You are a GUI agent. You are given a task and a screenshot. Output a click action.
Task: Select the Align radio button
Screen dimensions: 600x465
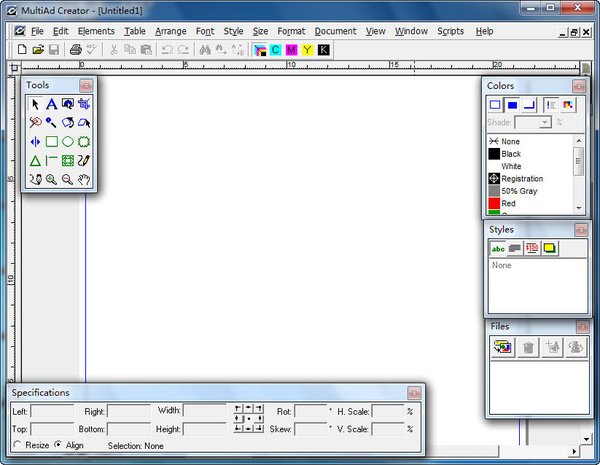pos(57,445)
